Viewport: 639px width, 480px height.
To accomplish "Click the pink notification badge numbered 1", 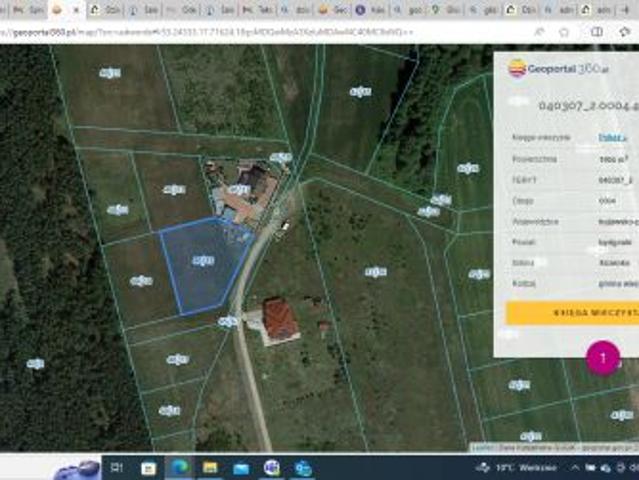I will tap(603, 357).
